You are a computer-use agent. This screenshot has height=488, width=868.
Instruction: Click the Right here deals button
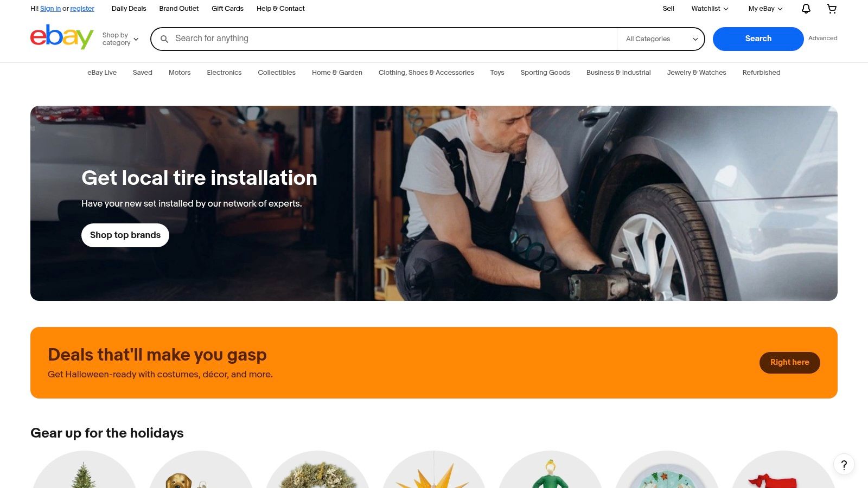tap(789, 362)
